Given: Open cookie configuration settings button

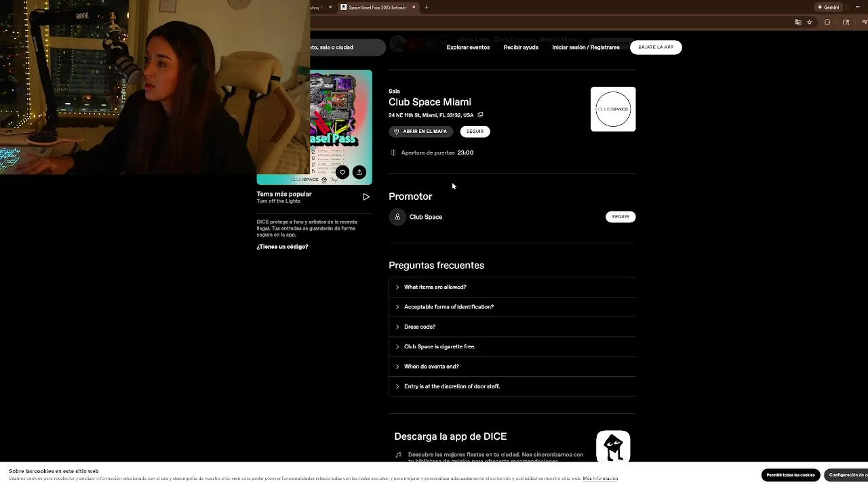Looking at the screenshot, I should 846,475.
